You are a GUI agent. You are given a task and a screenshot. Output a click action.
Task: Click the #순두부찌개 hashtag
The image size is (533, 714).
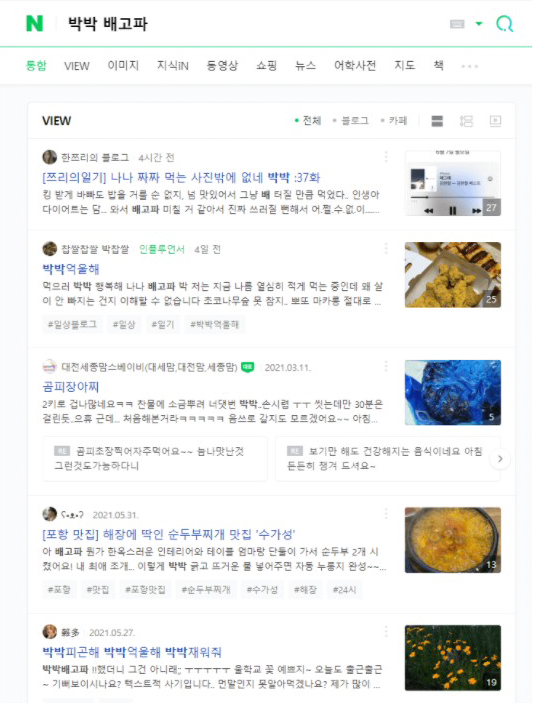pyautogui.click(x=206, y=590)
